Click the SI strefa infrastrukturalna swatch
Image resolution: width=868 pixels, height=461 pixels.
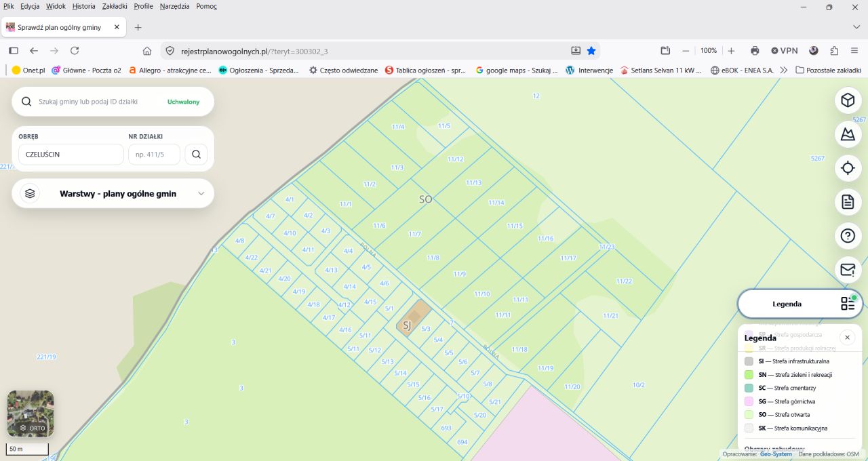click(x=749, y=361)
